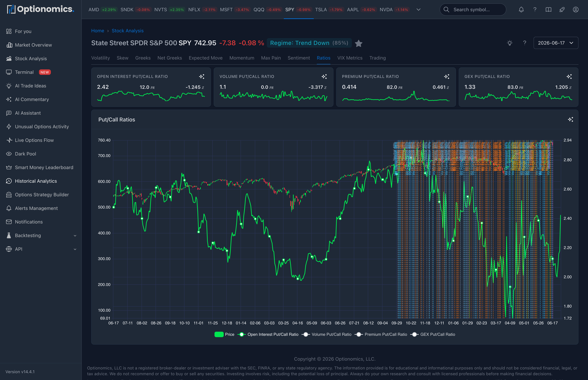Add SPY to favorites with star icon

[358, 43]
